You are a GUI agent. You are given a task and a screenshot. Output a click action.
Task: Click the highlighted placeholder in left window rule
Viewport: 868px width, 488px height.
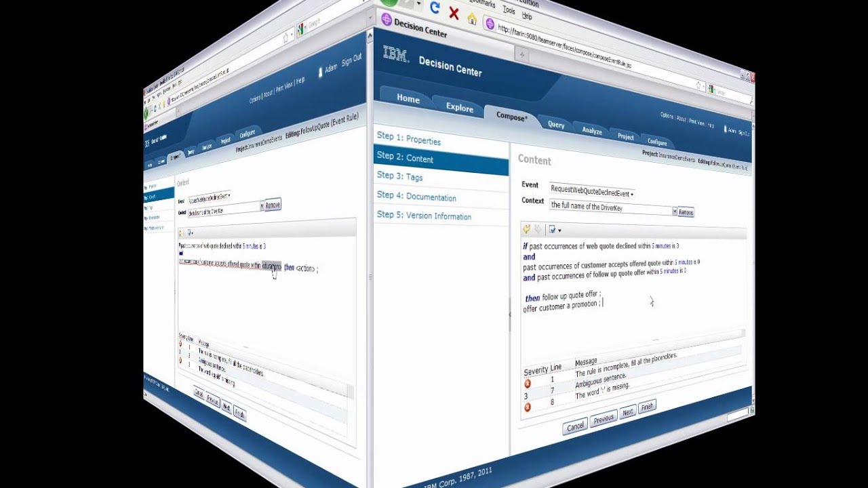coord(271,266)
